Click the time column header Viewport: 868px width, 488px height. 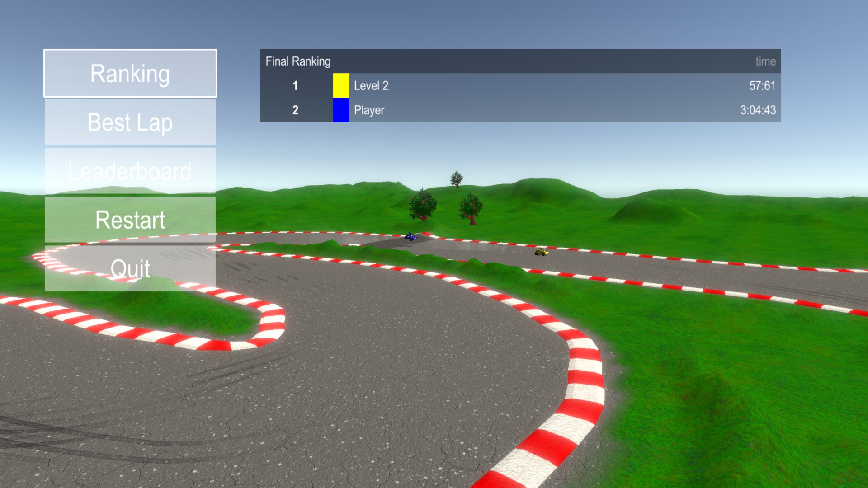[765, 61]
